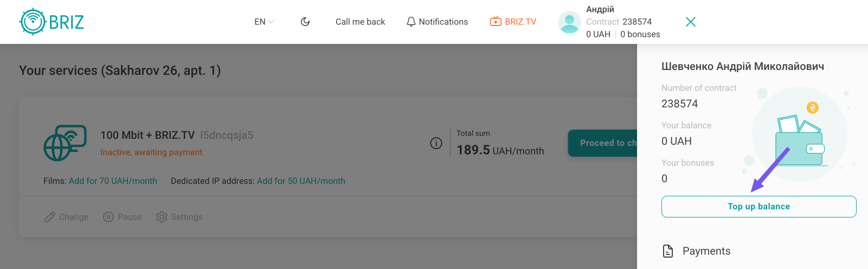Open the EN language dropdown
This screenshot has height=269, width=868.
tap(264, 22)
